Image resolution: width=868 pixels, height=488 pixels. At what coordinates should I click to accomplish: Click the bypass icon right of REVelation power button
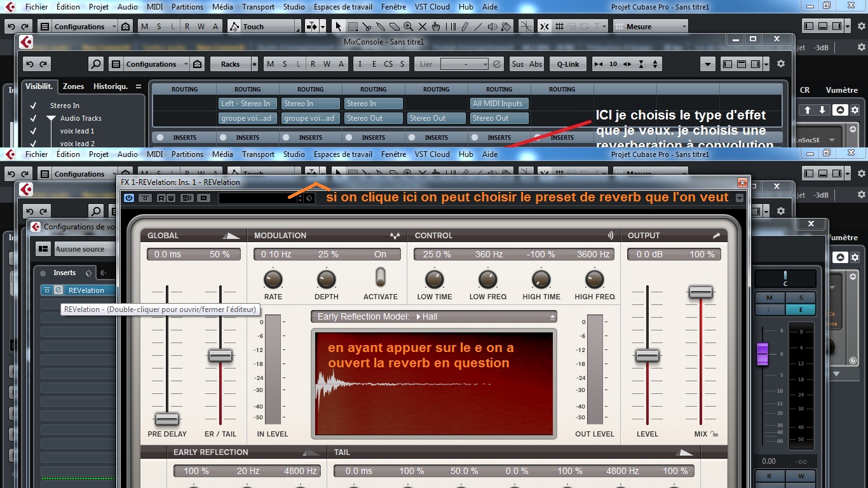146,198
